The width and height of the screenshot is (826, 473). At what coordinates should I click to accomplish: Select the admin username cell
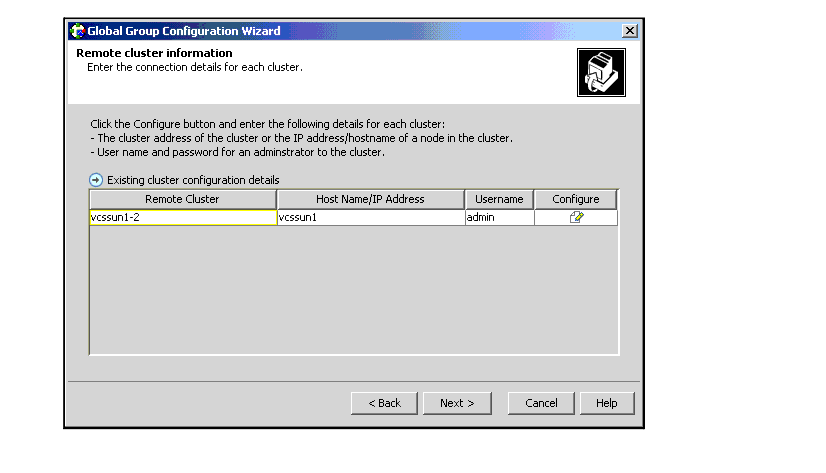click(x=499, y=218)
